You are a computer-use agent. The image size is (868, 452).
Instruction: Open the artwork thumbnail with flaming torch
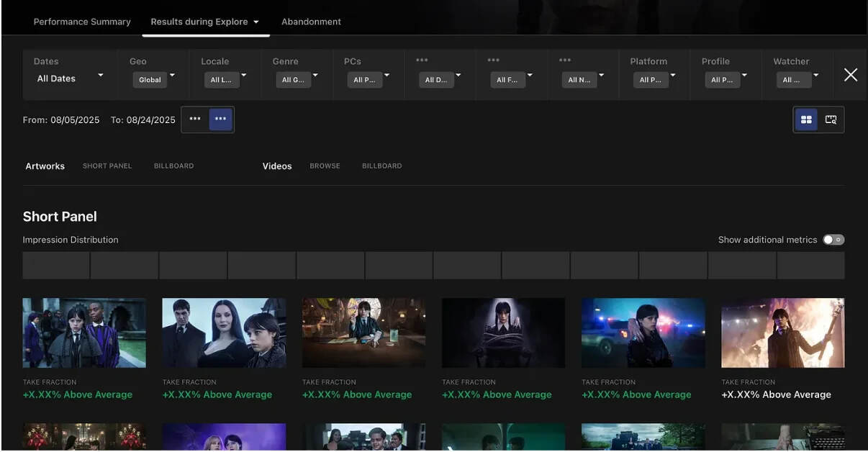tap(783, 333)
